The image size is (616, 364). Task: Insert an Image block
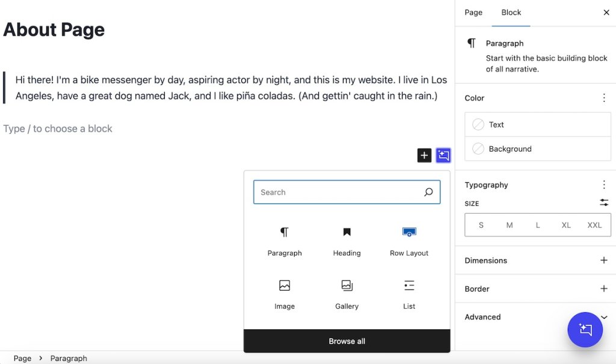[285, 293]
